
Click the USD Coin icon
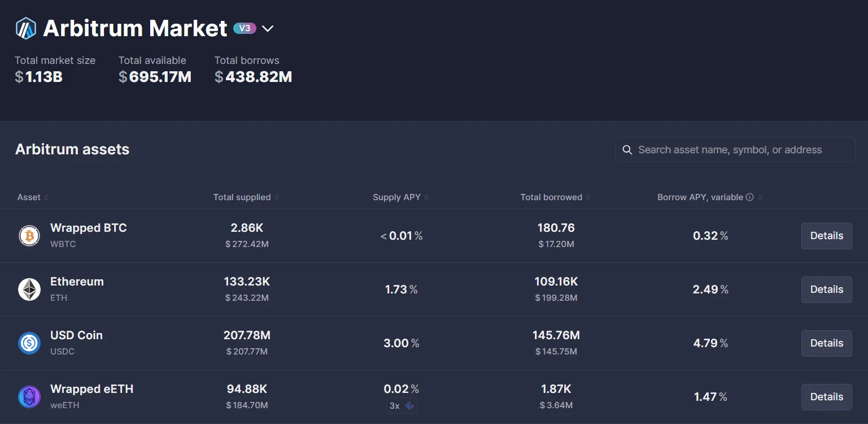(x=29, y=343)
